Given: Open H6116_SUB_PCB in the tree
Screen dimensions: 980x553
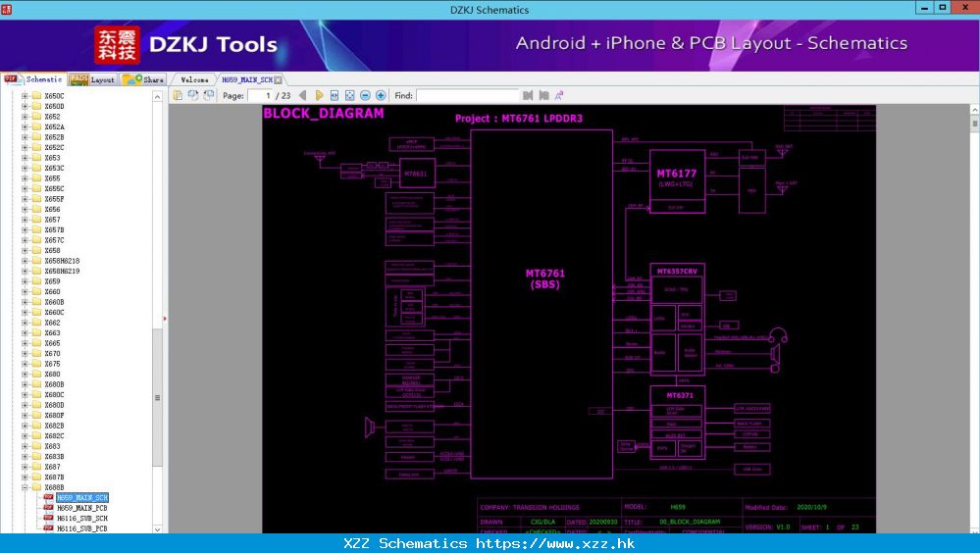Looking at the screenshot, I should coord(81,528).
